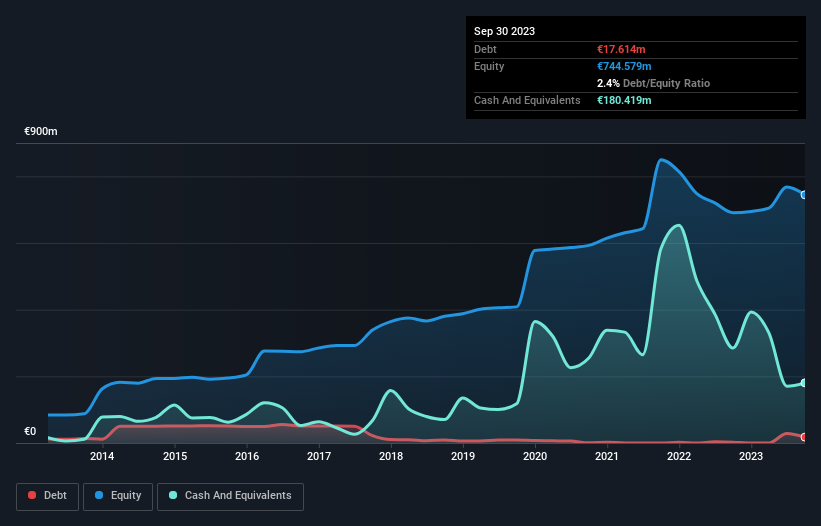Viewport: 821px width, 526px height.
Task: Click the €0 y-axis label
Action: pos(30,431)
